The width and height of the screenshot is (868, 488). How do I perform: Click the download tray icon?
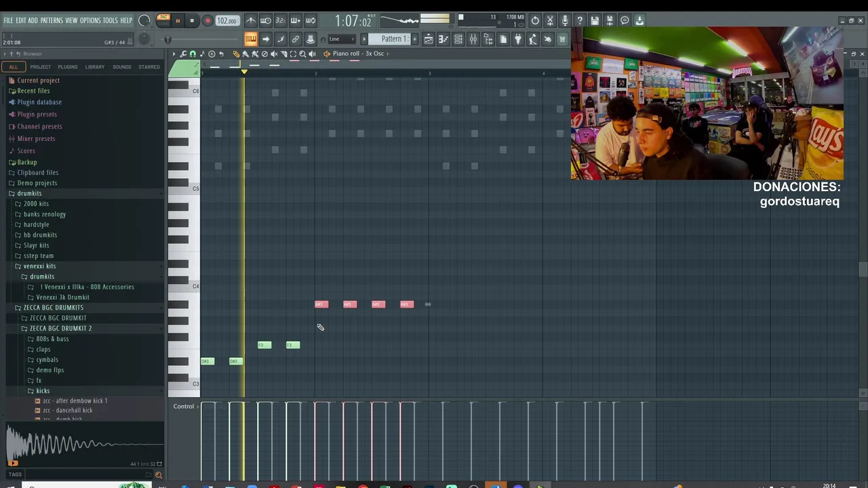(639, 20)
